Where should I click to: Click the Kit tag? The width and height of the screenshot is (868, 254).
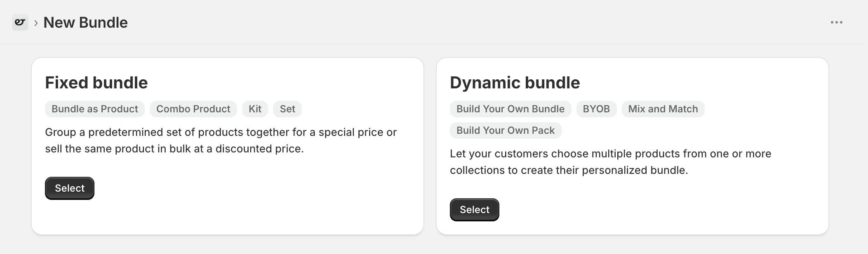[255, 109]
